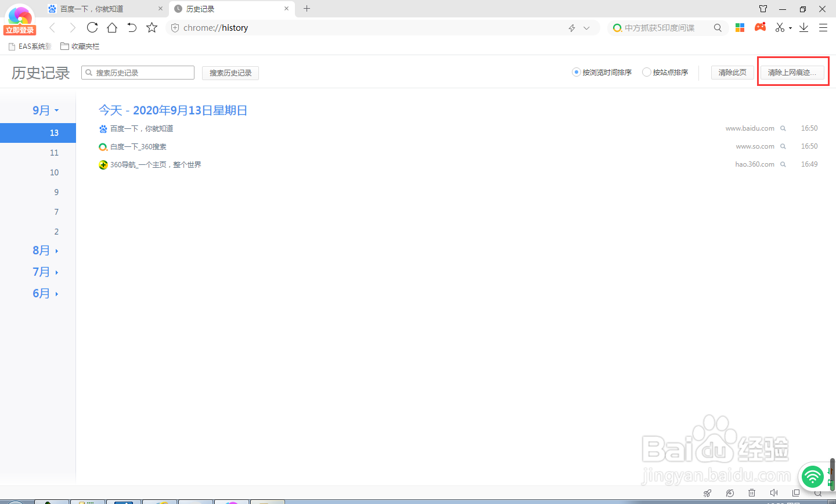Open the browser main menu icon
The image size is (836, 504).
click(x=823, y=28)
